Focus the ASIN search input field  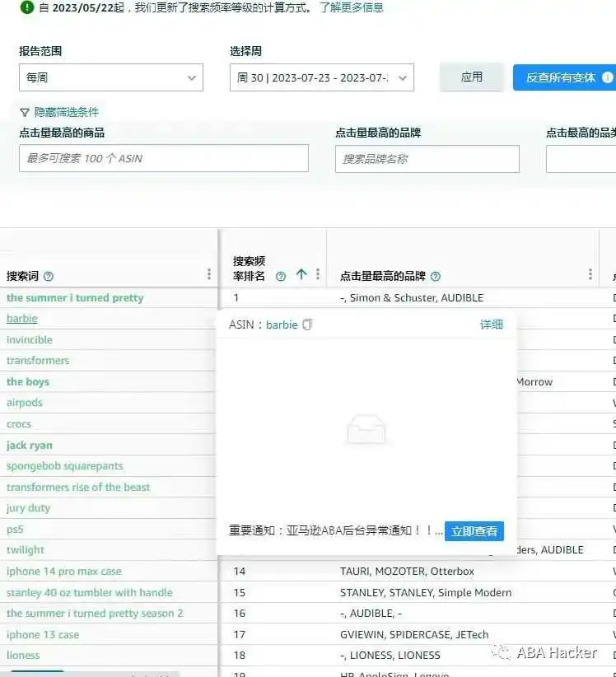point(164,158)
